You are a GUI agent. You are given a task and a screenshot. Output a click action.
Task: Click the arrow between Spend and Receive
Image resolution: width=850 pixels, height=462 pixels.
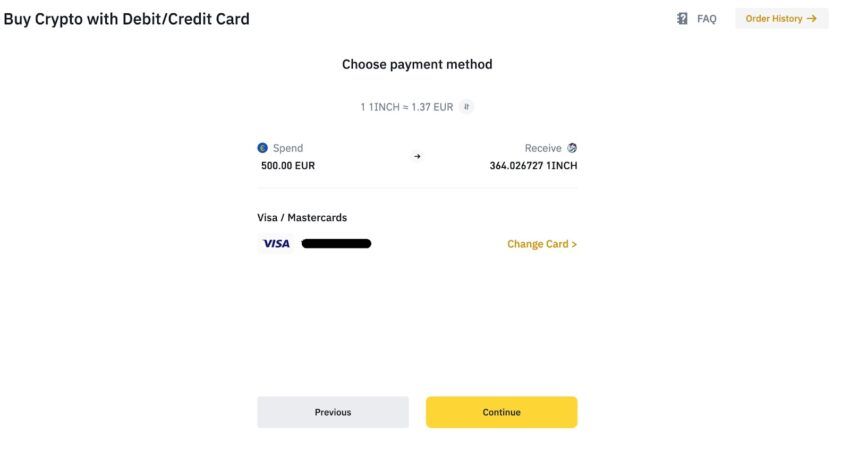click(x=417, y=156)
